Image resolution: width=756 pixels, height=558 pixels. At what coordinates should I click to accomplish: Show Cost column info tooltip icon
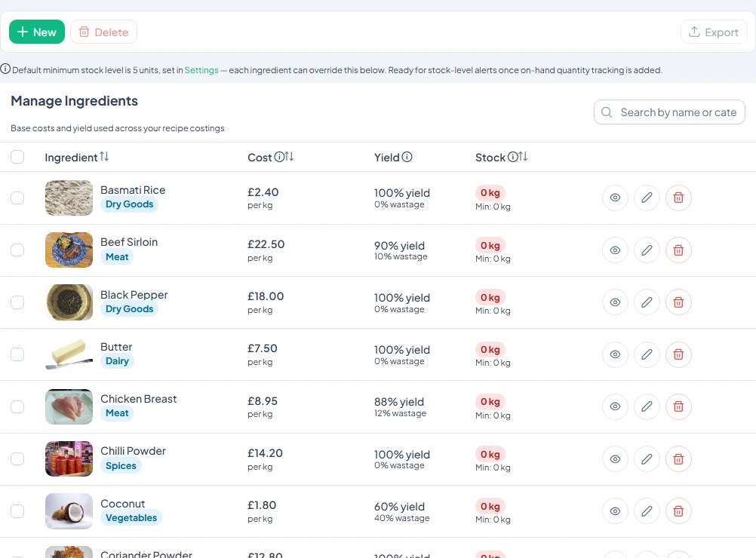(x=279, y=157)
